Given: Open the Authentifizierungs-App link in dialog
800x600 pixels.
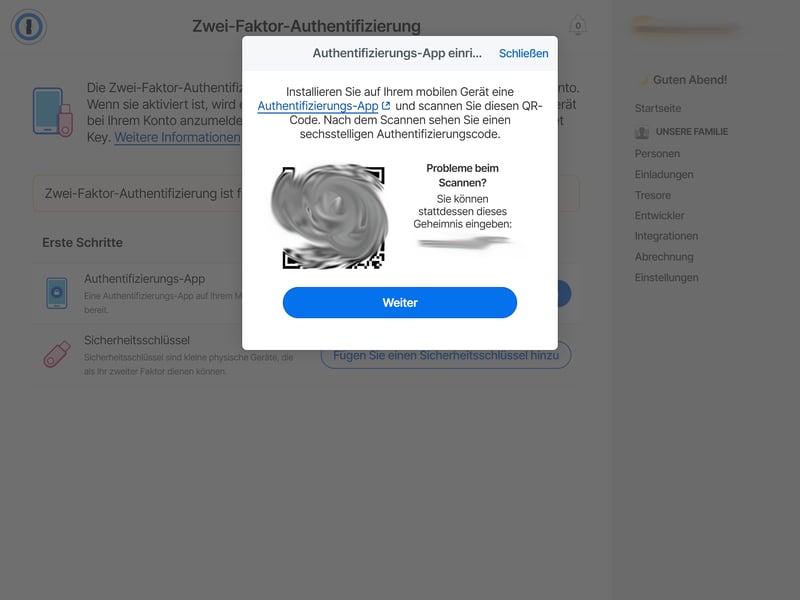Looking at the screenshot, I should (317, 106).
